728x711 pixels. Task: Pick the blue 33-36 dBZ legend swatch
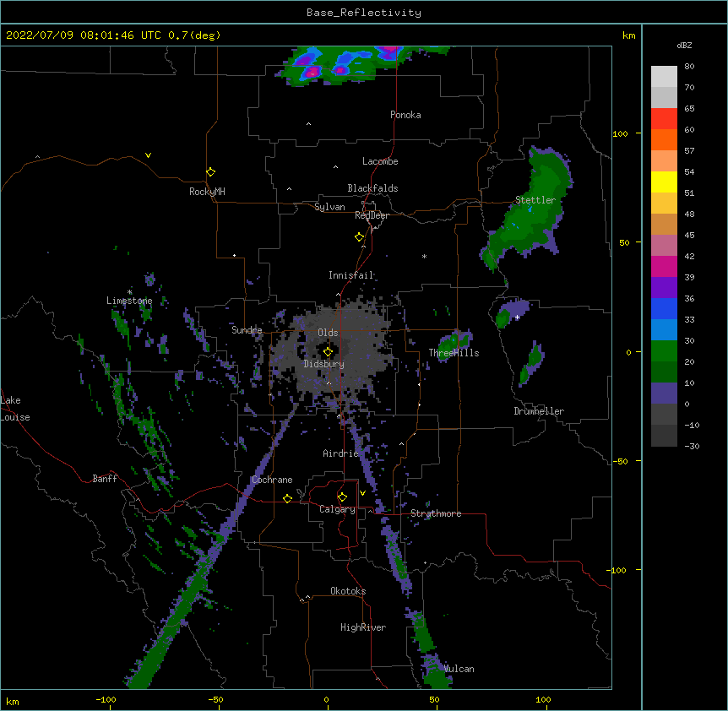[664, 308]
